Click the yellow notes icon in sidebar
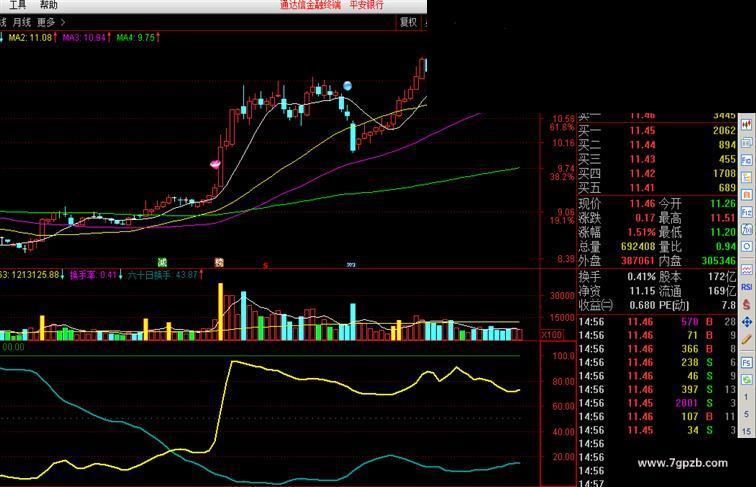 pos(746,177)
